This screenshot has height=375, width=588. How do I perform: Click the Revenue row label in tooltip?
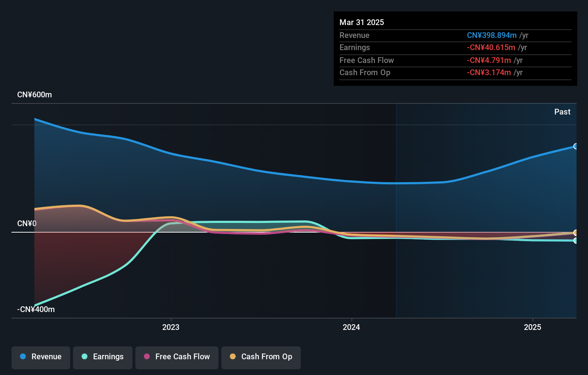pos(355,35)
